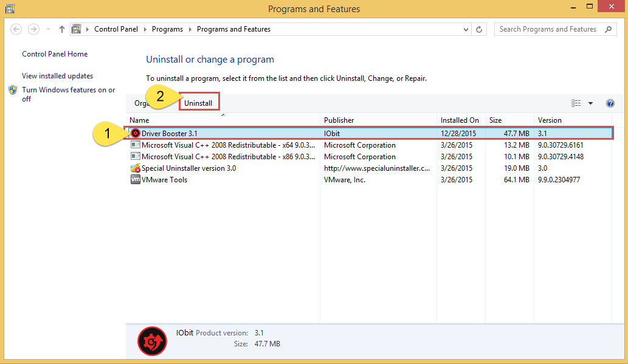Open the recent locations dropdown arrow
The width and height of the screenshot is (628, 364).
(48, 29)
